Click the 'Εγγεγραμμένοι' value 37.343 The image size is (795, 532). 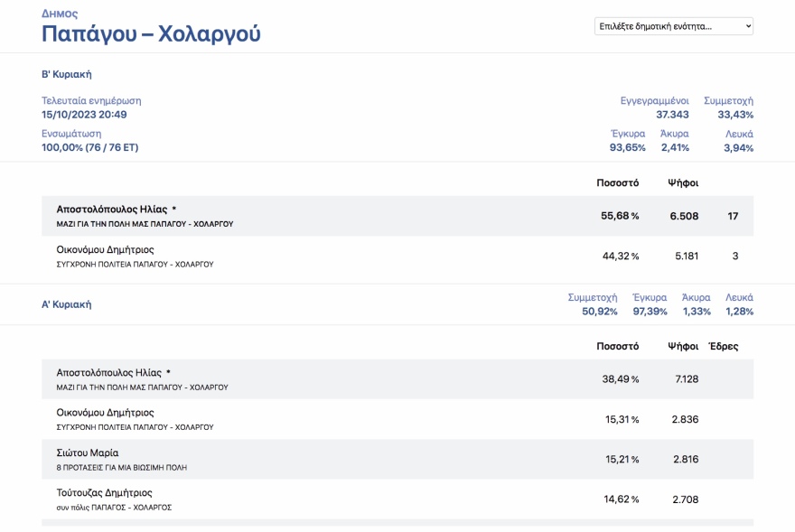click(x=672, y=115)
